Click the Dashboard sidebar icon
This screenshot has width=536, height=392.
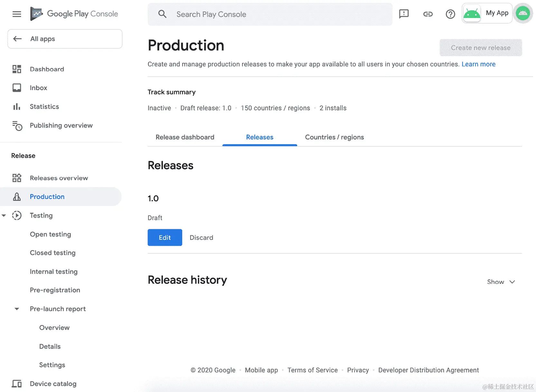click(x=17, y=69)
